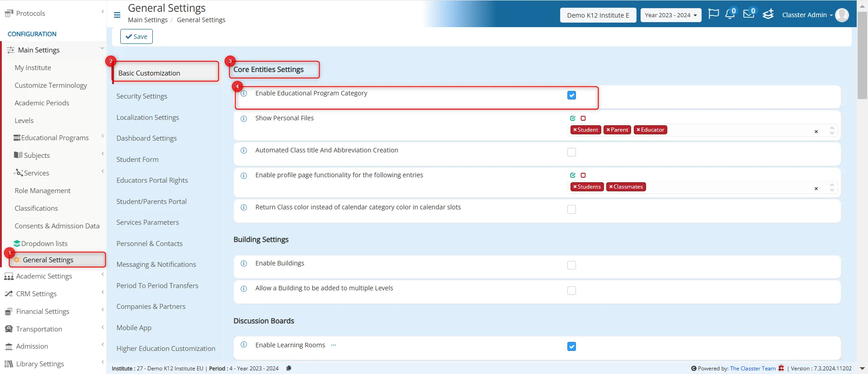
Task: Select the Security Settings tab
Action: (x=142, y=96)
